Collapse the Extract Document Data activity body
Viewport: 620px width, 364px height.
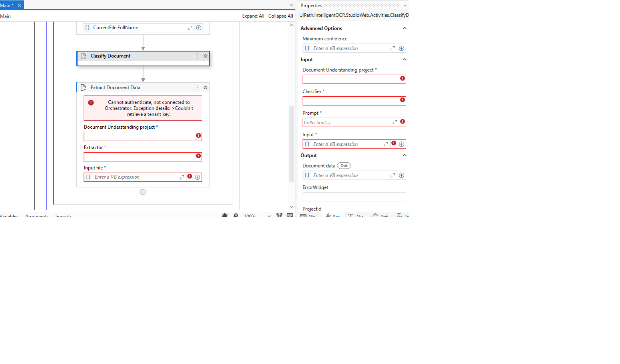pos(205,87)
